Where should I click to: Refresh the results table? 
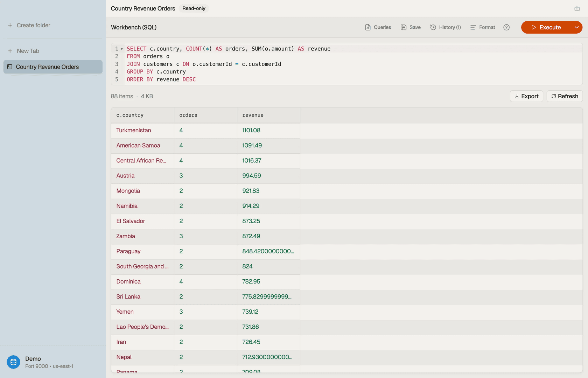pos(565,96)
